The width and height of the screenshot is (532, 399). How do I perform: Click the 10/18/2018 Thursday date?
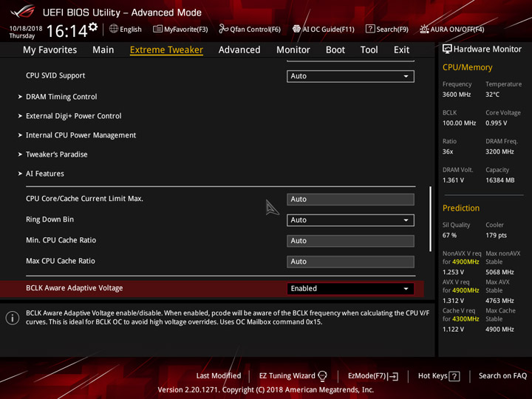coord(25,32)
